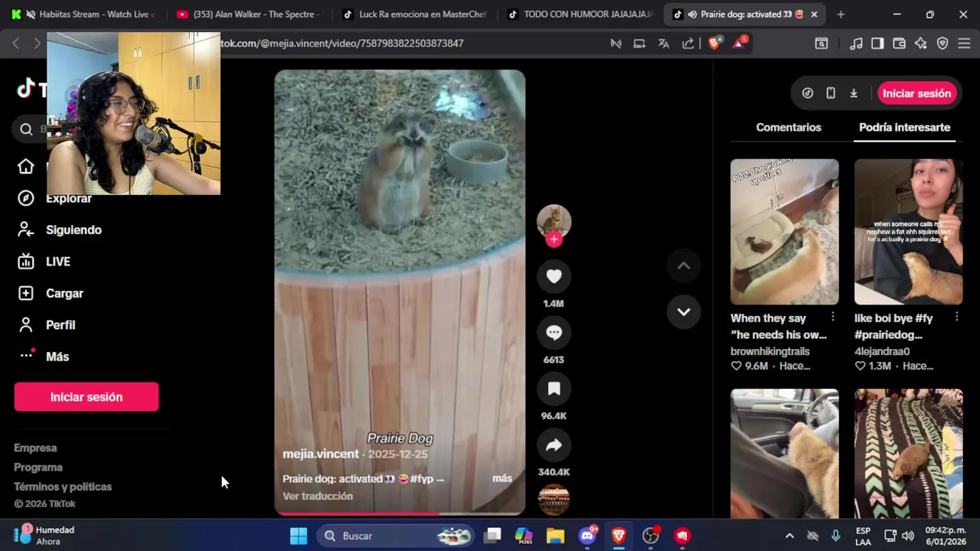The height and width of the screenshot is (551, 980).
Task: Share the video with 340.4K shares
Action: [x=554, y=445]
